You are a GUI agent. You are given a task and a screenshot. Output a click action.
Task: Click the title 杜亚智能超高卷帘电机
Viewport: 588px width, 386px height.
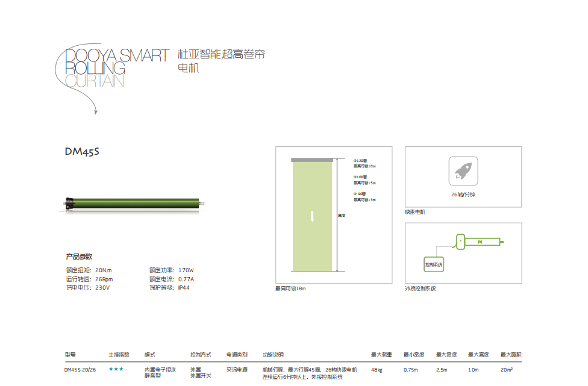[x=221, y=61]
